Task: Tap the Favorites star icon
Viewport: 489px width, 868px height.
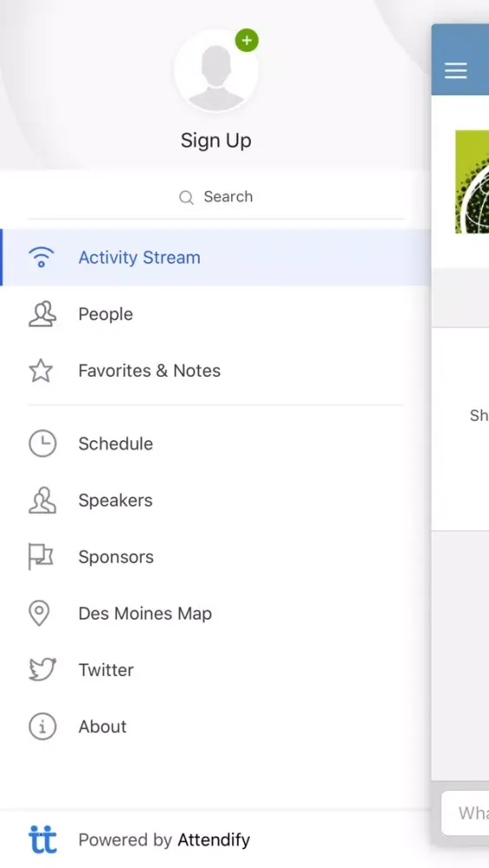Action: click(41, 371)
